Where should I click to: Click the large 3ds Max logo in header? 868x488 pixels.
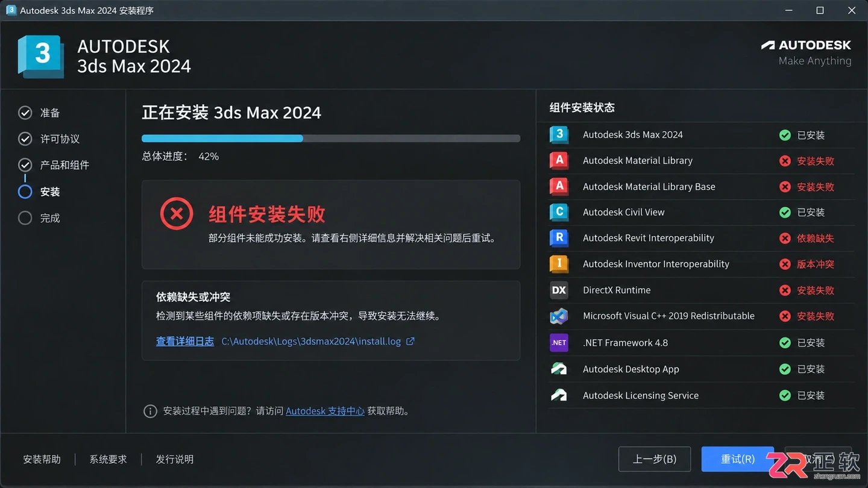(41, 56)
